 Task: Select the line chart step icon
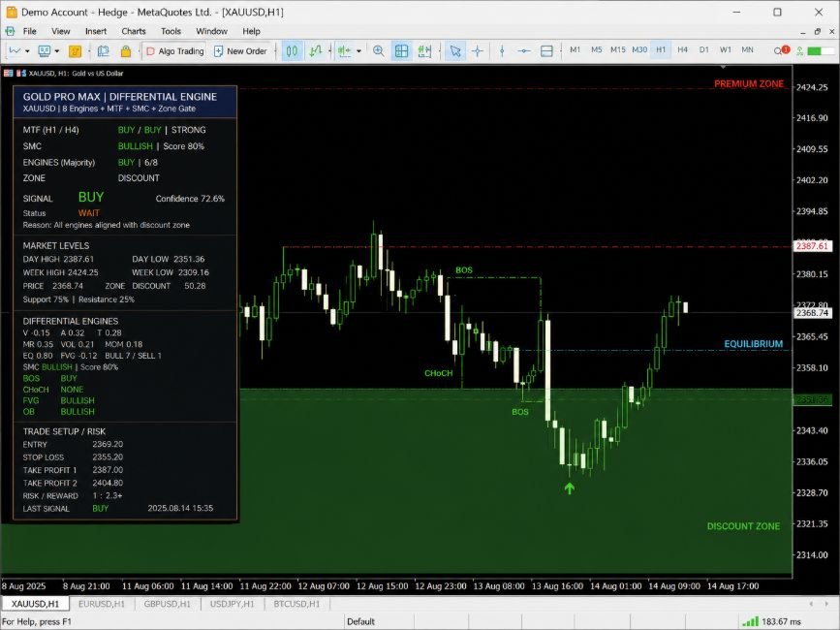pyautogui.click(x=316, y=51)
